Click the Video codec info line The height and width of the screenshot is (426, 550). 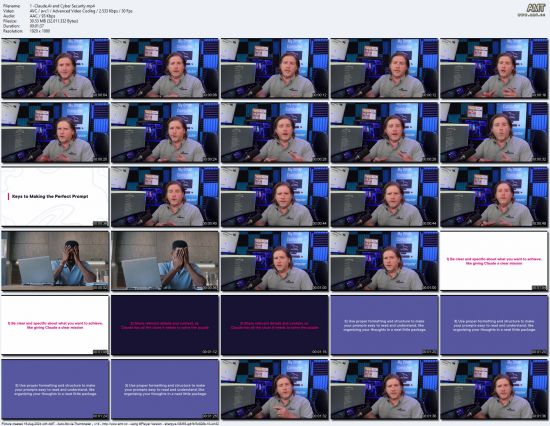tap(67, 11)
